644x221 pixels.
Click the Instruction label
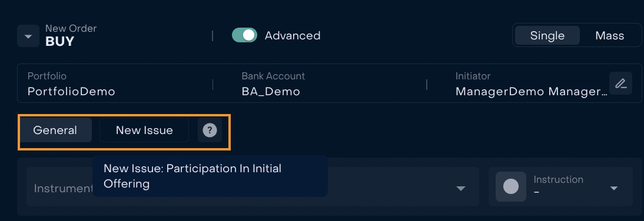(558, 180)
